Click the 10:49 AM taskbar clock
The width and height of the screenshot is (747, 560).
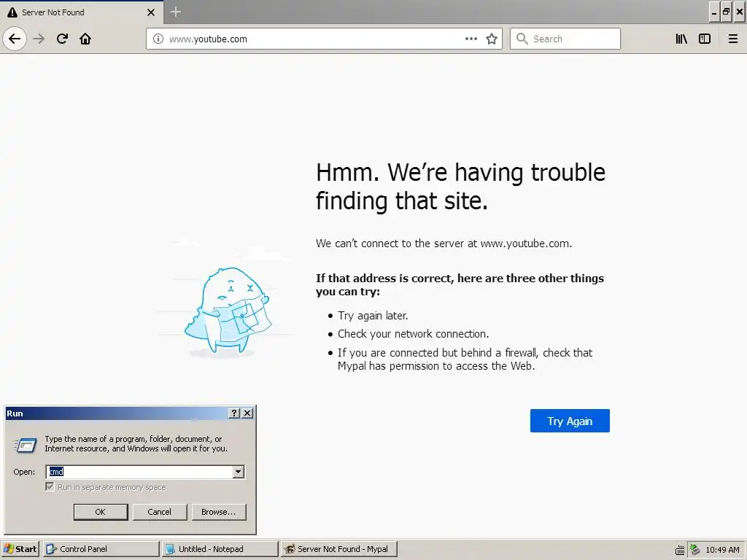click(x=722, y=550)
